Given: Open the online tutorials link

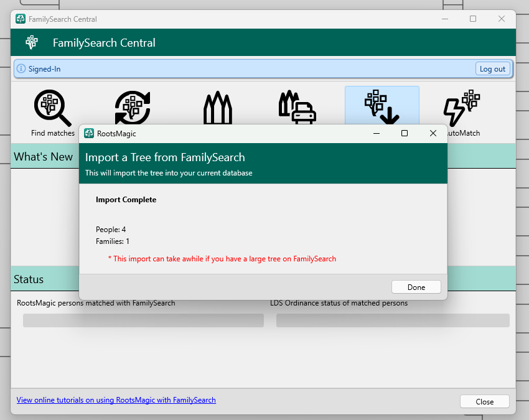Looking at the screenshot, I should 116,399.
